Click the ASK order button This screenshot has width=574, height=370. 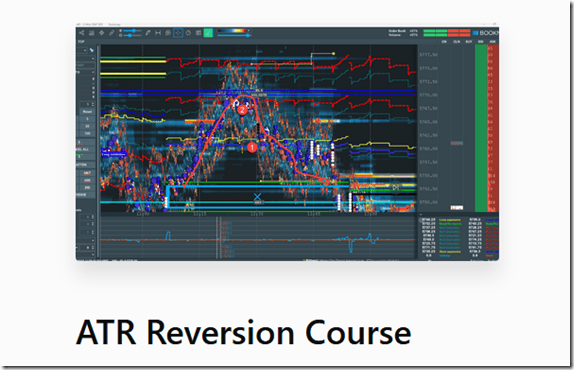click(x=87, y=180)
